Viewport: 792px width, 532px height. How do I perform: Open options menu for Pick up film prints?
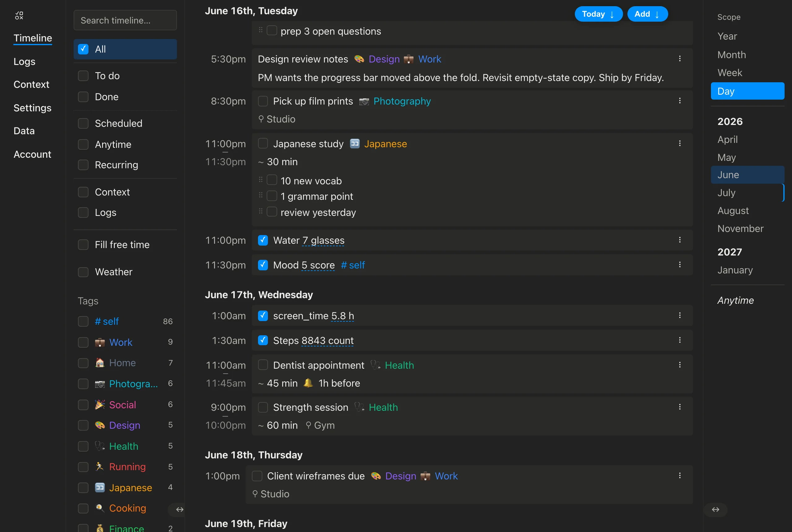click(x=680, y=101)
